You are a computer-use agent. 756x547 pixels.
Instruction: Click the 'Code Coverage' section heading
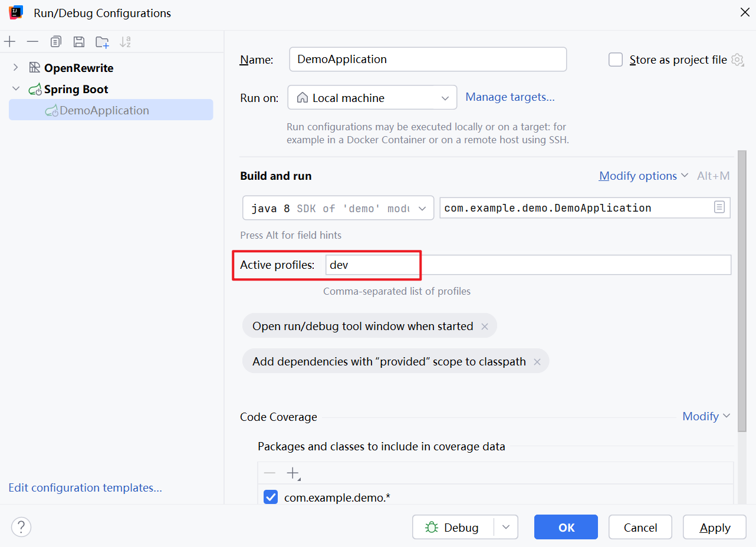(278, 417)
